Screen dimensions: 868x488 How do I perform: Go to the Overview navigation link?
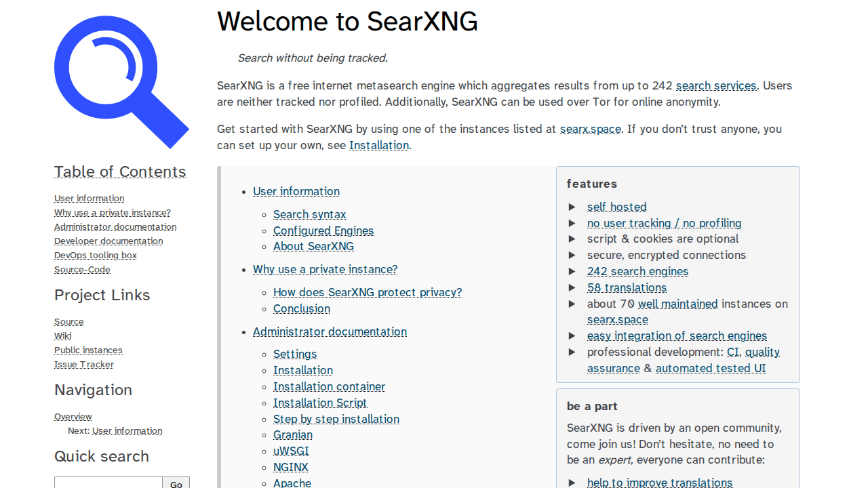73,416
